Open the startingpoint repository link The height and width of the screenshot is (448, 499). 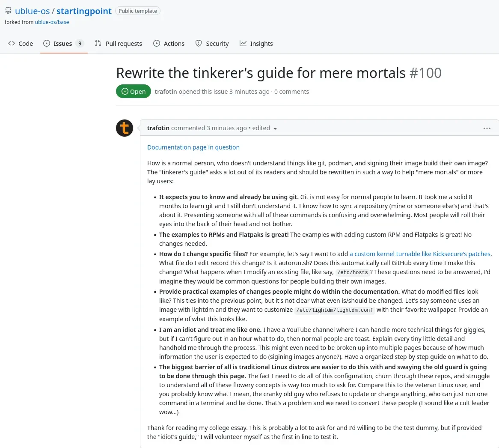(x=84, y=11)
